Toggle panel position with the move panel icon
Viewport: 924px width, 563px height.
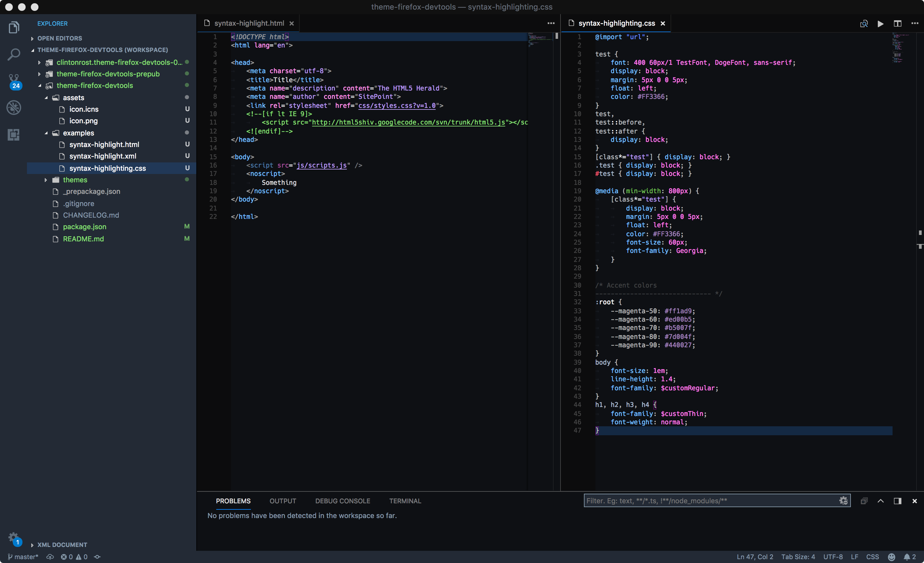point(897,501)
